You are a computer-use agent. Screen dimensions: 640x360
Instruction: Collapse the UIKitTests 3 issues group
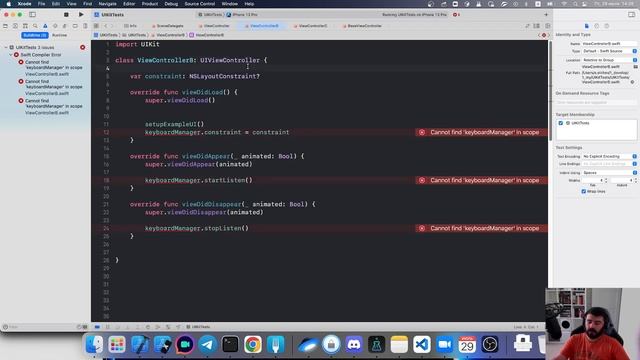pyautogui.click(x=6, y=47)
